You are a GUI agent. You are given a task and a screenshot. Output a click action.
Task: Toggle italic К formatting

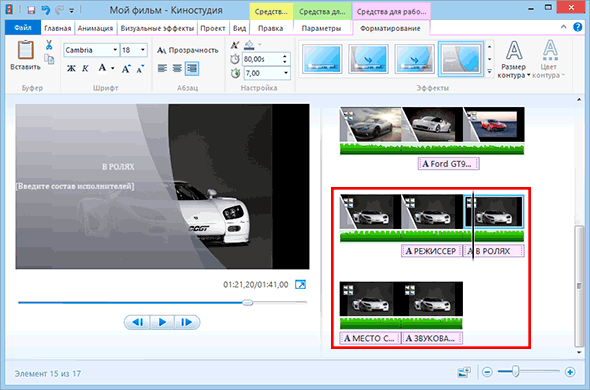point(85,69)
